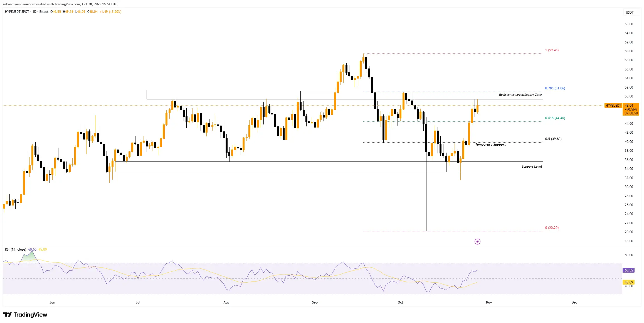Expand the SPOT market type selector

tap(25, 12)
